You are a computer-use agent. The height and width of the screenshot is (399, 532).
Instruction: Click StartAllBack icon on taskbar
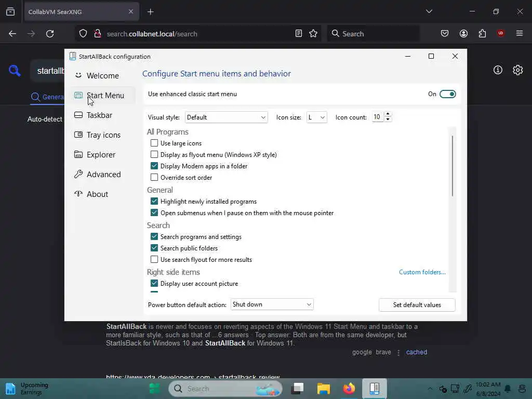[x=375, y=389]
